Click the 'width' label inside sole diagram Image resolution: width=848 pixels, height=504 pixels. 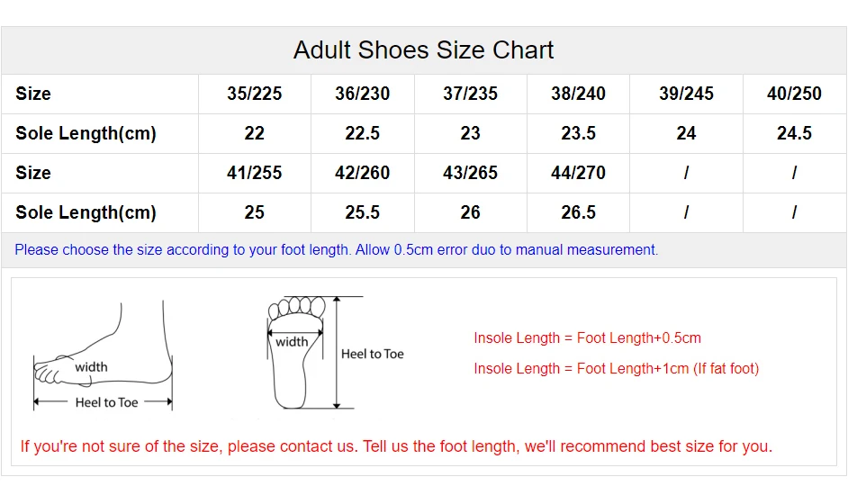point(292,342)
